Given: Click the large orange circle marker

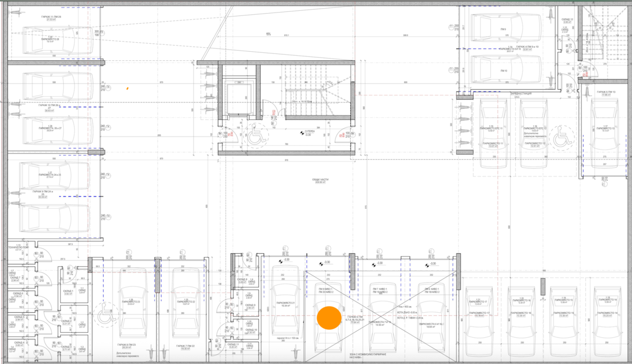Looking at the screenshot, I should [x=329, y=318].
